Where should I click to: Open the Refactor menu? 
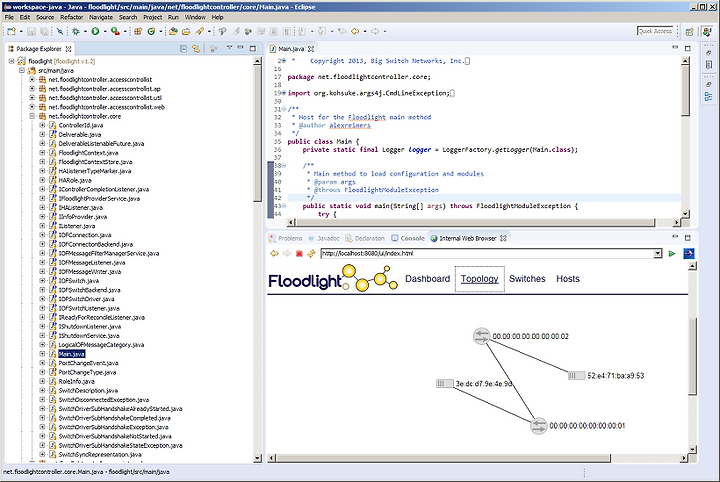pos(72,17)
